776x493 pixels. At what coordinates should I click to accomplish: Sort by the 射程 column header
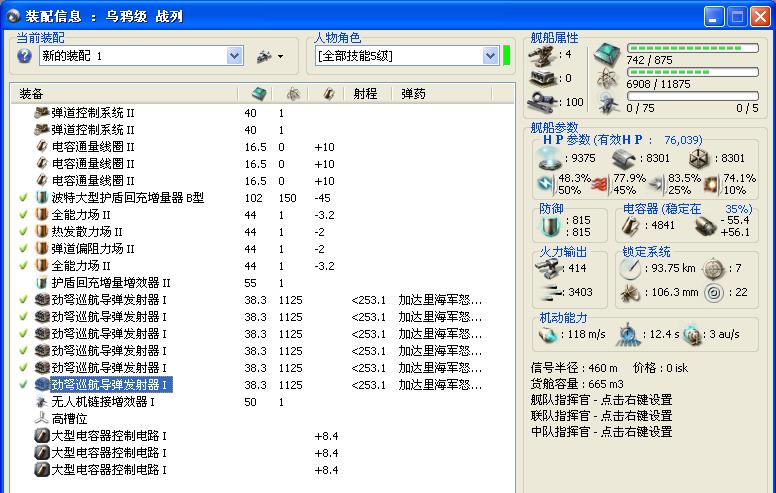365,94
